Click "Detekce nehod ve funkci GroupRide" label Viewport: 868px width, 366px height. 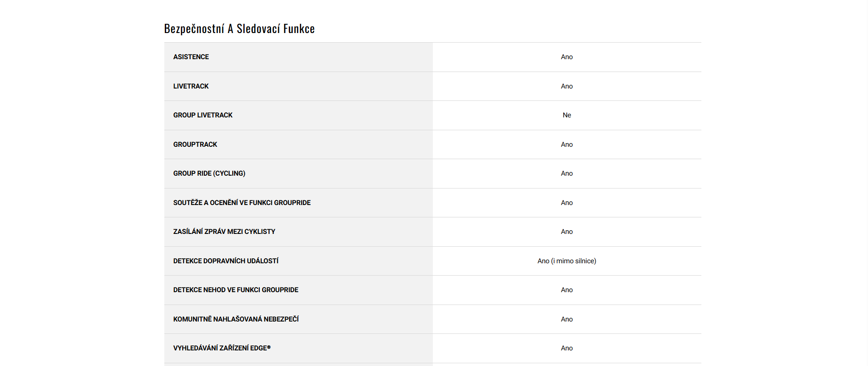coord(235,290)
